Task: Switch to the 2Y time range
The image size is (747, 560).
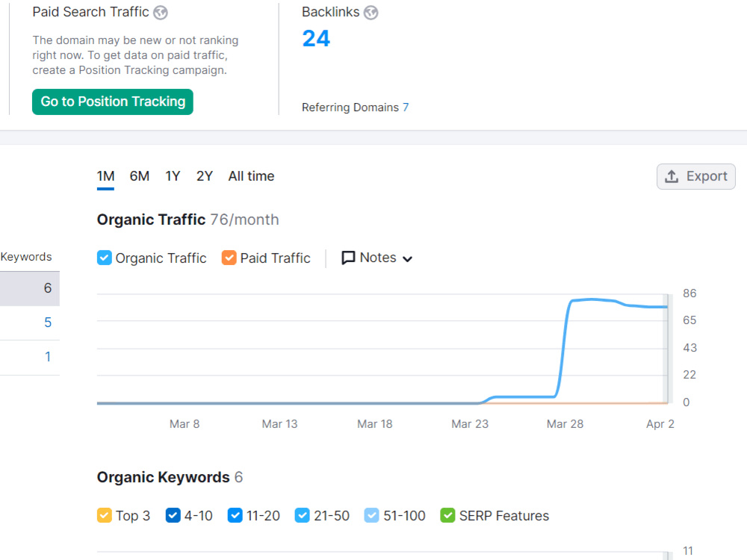Action: [205, 177]
